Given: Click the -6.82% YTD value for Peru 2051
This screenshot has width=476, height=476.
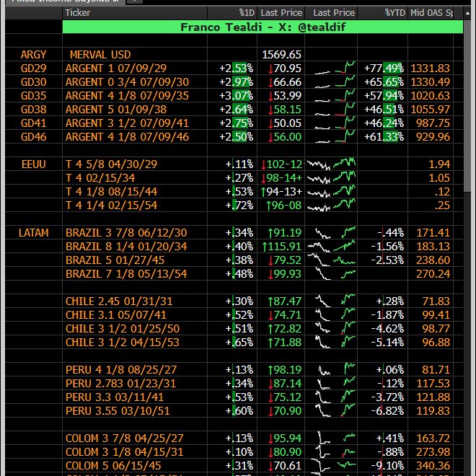Looking at the screenshot, I should [x=387, y=411].
